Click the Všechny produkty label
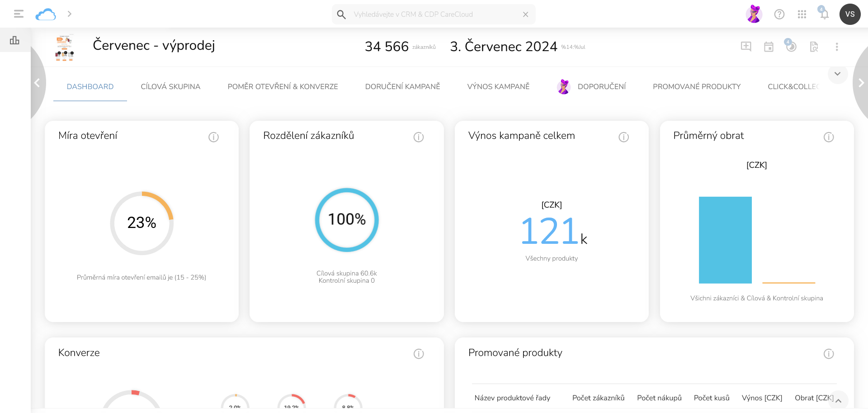 pos(552,258)
